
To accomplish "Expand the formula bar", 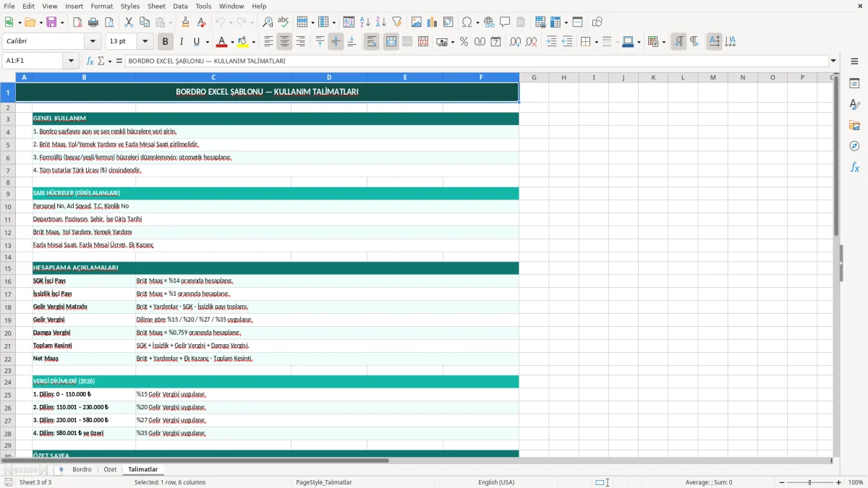I will tap(834, 61).
